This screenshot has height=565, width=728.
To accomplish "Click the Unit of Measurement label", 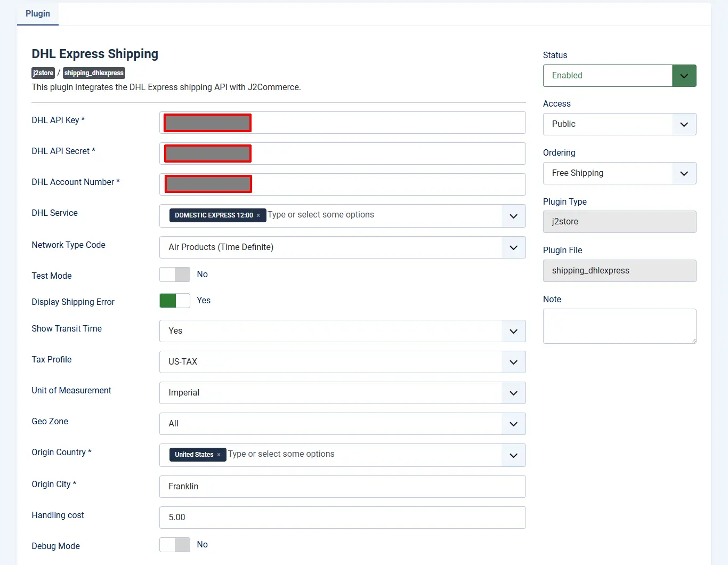I will pos(71,391).
